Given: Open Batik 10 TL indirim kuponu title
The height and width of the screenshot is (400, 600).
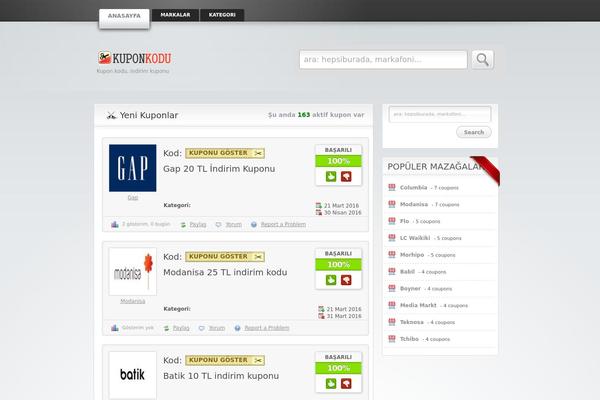Looking at the screenshot, I should coord(221,376).
